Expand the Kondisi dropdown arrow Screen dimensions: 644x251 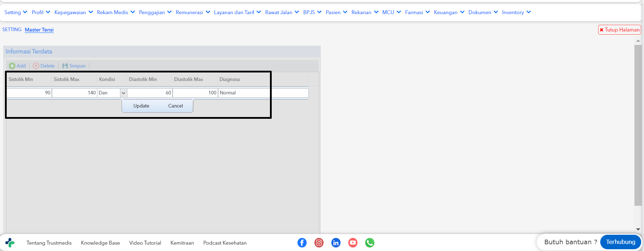[x=124, y=93]
